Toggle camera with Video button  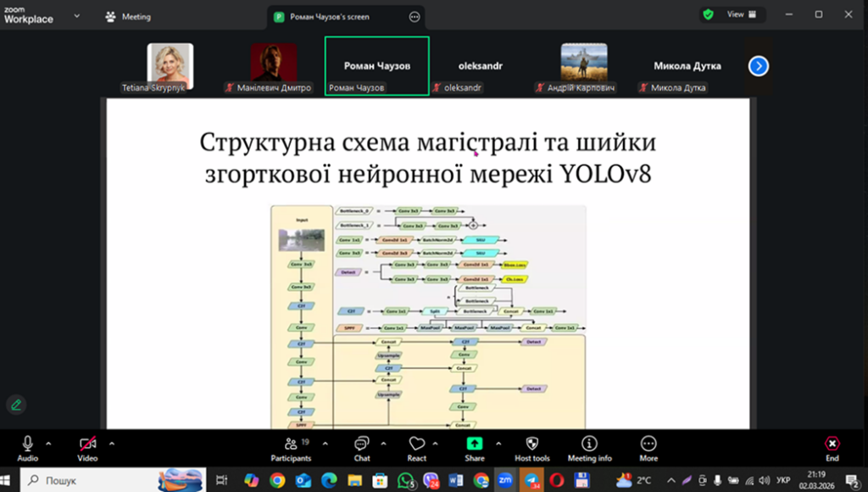(x=87, y=444)
